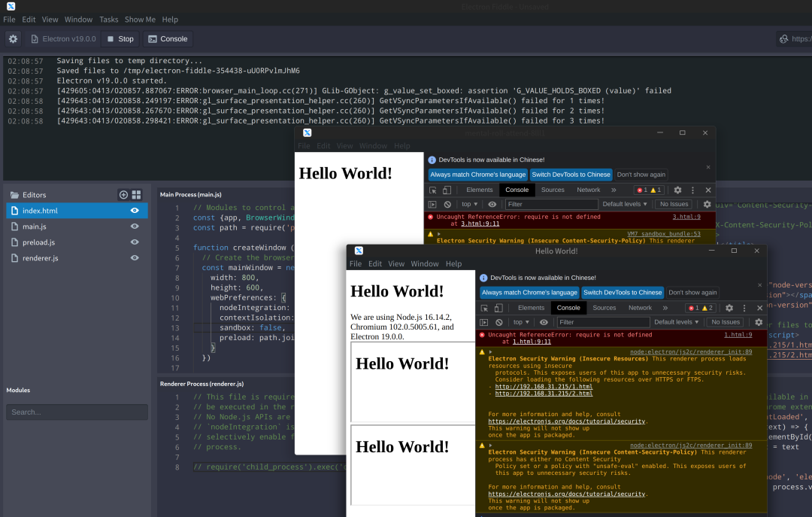Click the console Filter field in Hello World! window
The width and height of the screenshot is (812, 517).
pos(603,322)
